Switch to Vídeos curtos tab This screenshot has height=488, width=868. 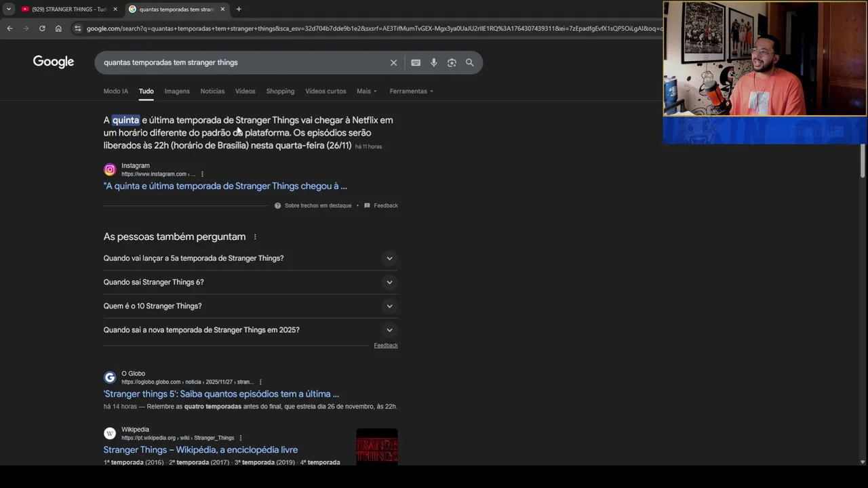pyautogui.click(x=325, y=91)
